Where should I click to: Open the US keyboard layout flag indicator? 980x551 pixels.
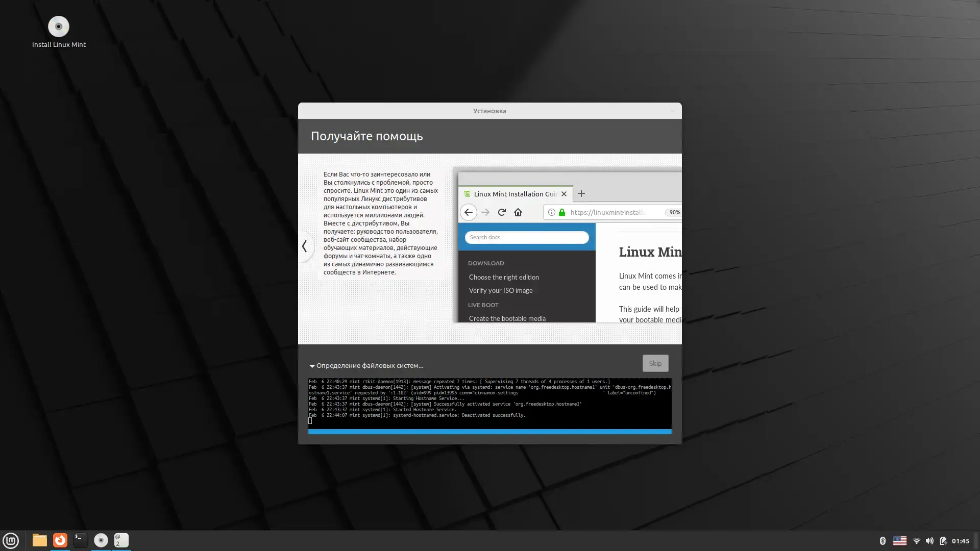pos(900,541)
